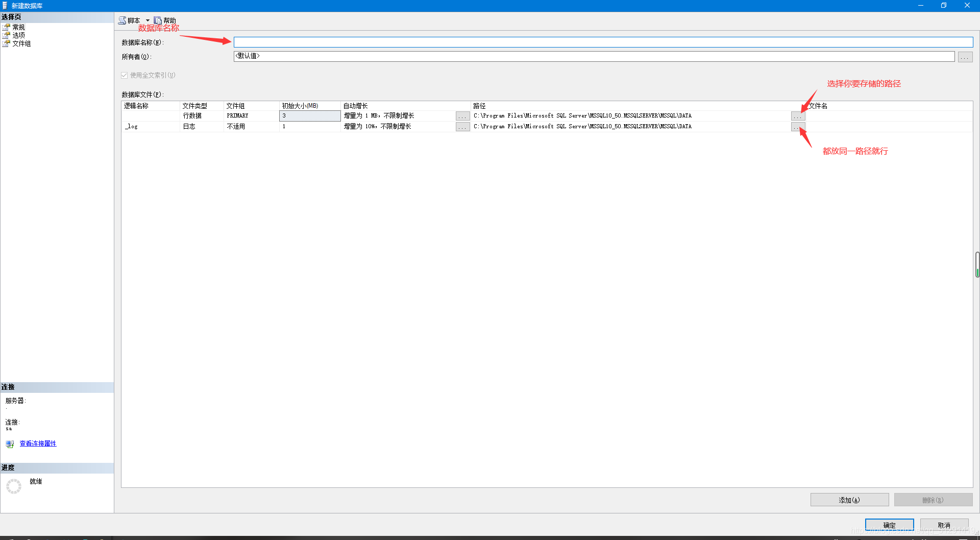Click the owner field showing 默认值
Image resolution: width=980 pixels, height=540 pixels.
594,56
